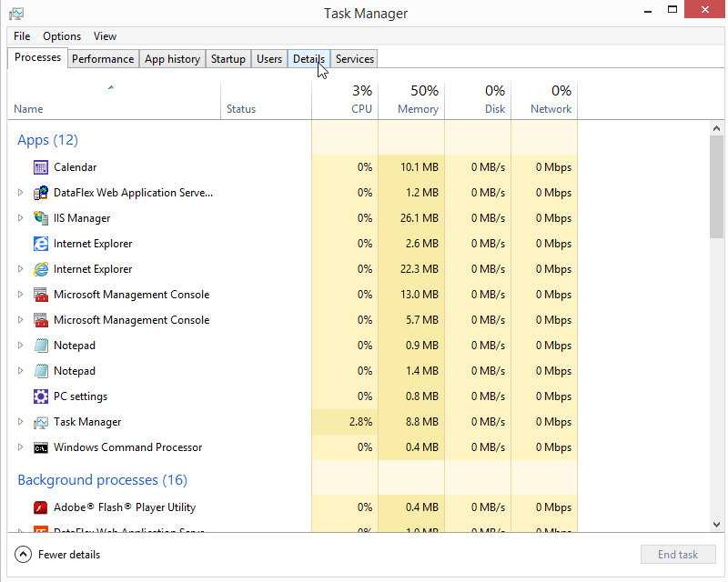Viewport: 728px width, 582px height.
Task: Expand the Microsoft Management Console 5.7 MB row
Action: [20, 320]
